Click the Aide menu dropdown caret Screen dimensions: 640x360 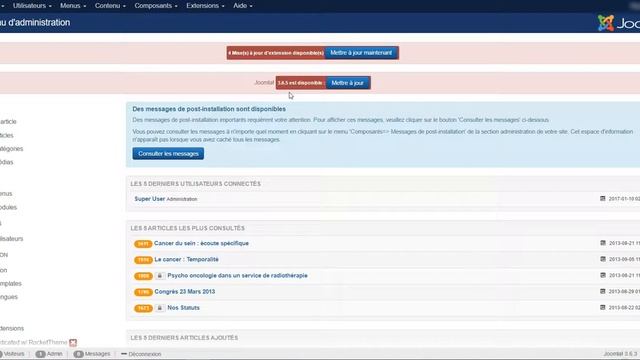click(251, 6)
